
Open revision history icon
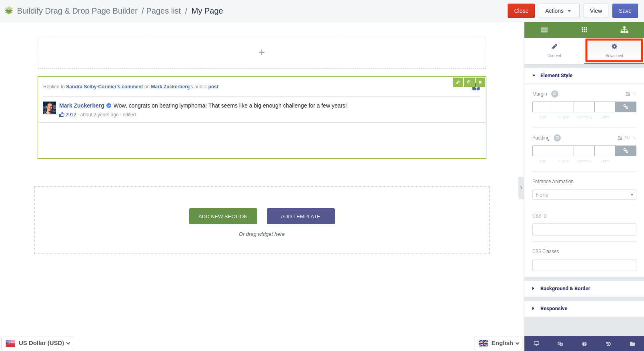pyautogui.click(x=608, y=344)
